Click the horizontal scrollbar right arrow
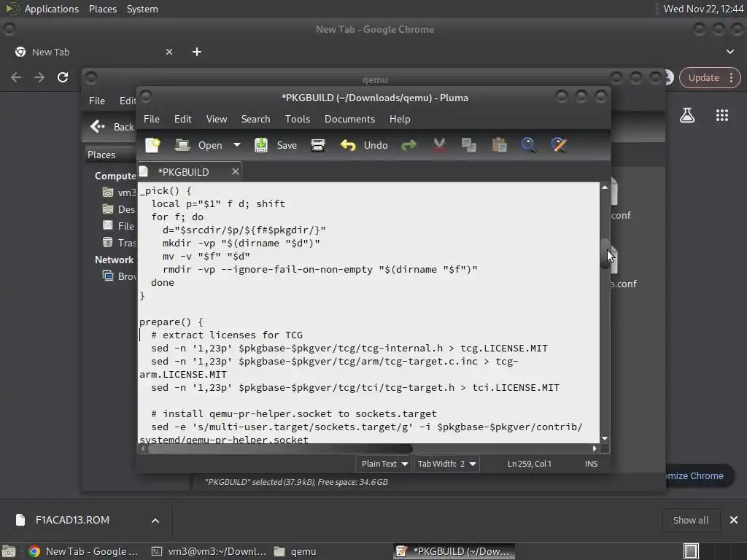This screenshot has width=747, height=560. (x=595, y=448)
